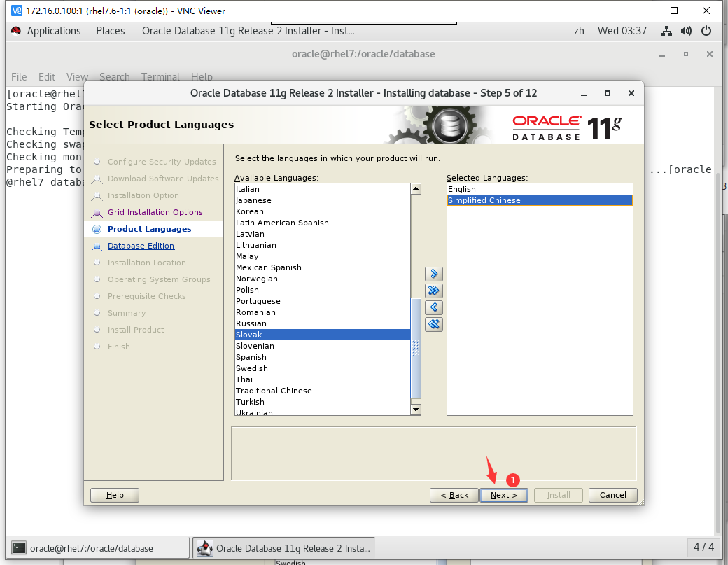Select Norwegian in Available Languages
Screen dimensions: 728x565
pyautogui.click(x=323, y=279)
